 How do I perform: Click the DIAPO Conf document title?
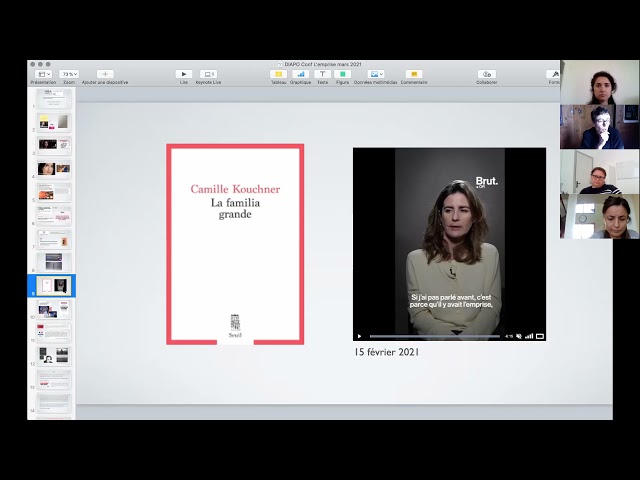[x=322, y=64]
